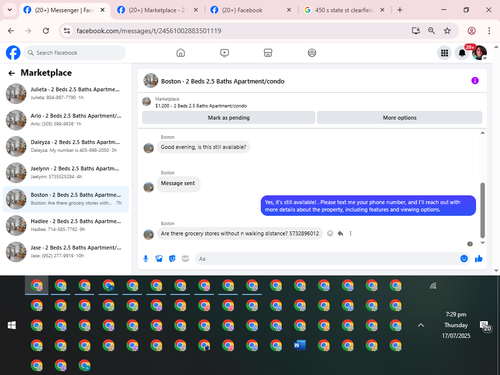Open more options for grocery stores message
The height and width of the screenshot is (375, 500).
pyautogui.click(x=350, y=233)
